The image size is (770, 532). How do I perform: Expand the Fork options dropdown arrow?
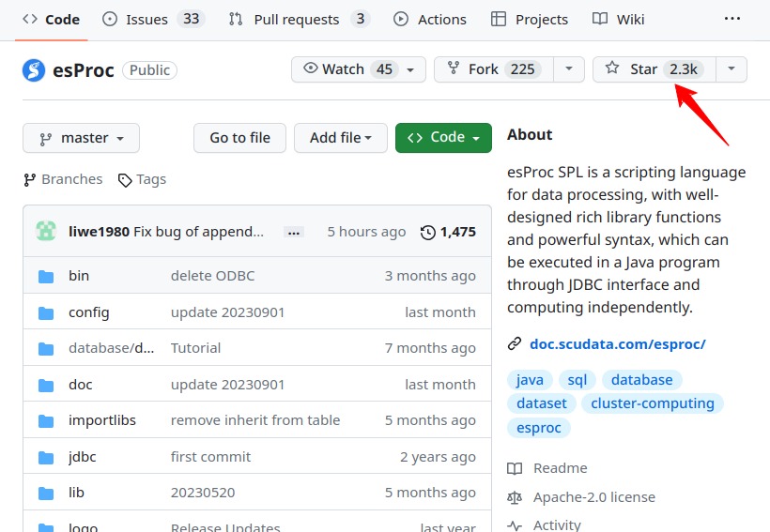(x=569, y=69)
